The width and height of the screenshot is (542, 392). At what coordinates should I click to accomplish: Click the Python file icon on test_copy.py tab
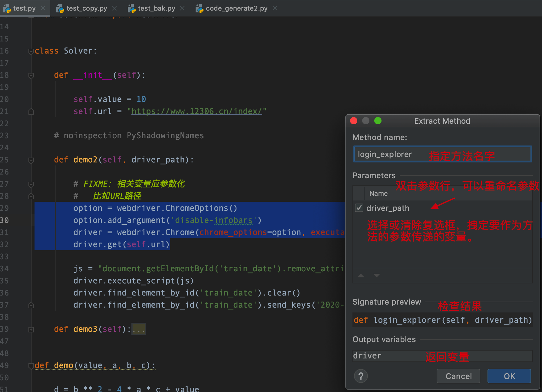pyautogui.click(x=60, y=8)
